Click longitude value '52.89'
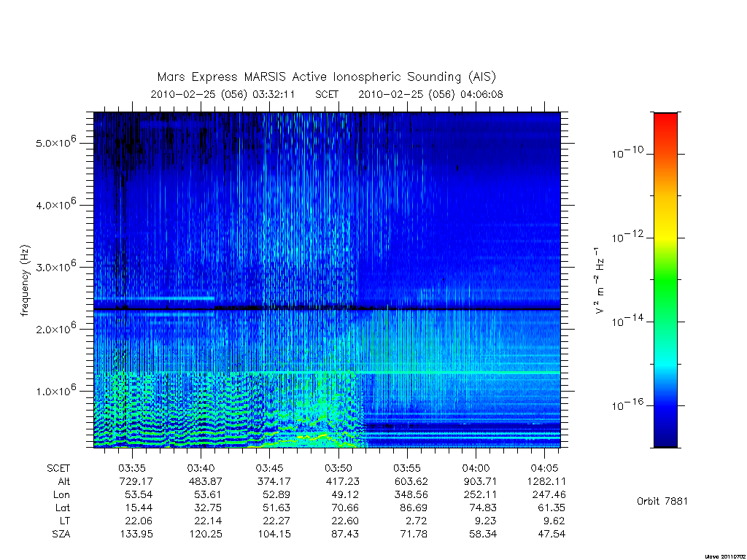Image resolution: width=747 pixels, height=560 pixels. click(x=276, y=495)
